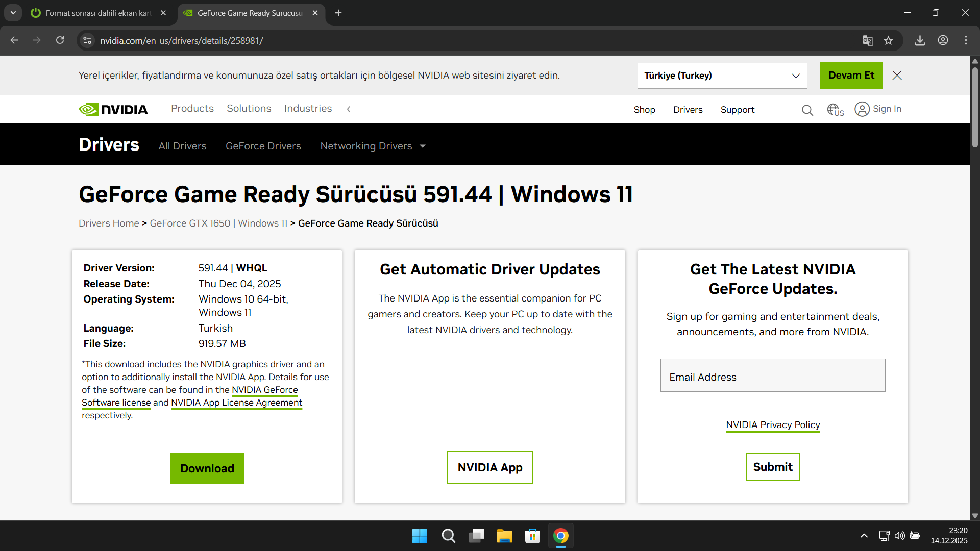Click the Sign In account icon
Image resolution: width=980 pixels, height=551 pixels.
click(862, 109)
